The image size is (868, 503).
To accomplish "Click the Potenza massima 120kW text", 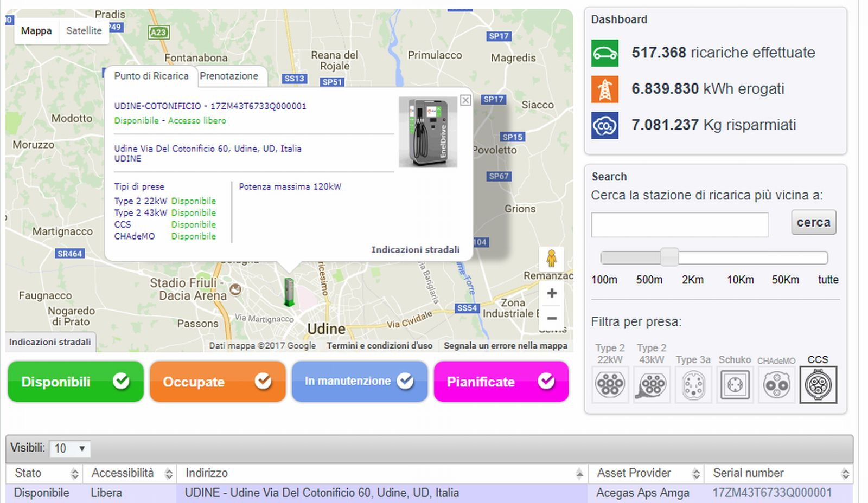I will coord(290,187).
